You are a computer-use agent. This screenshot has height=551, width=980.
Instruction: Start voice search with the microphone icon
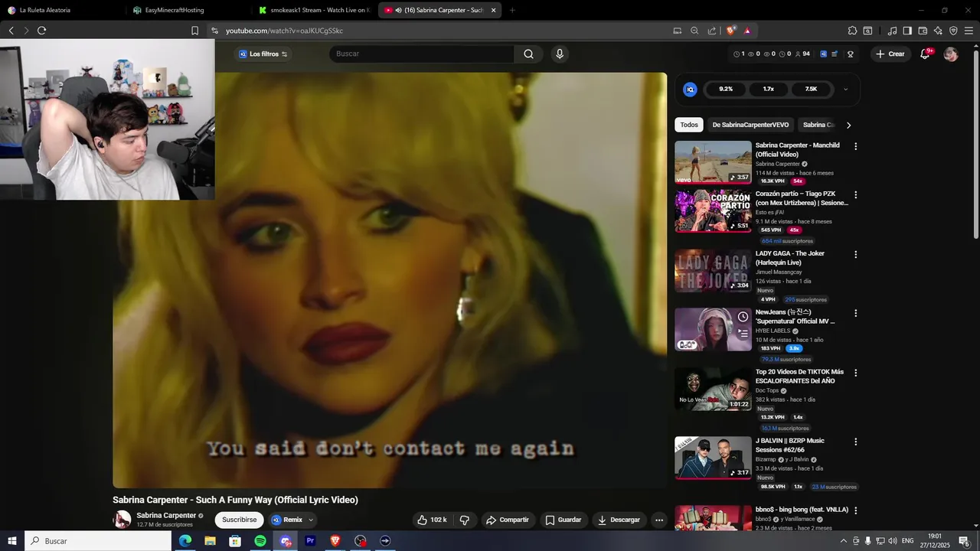560,54
